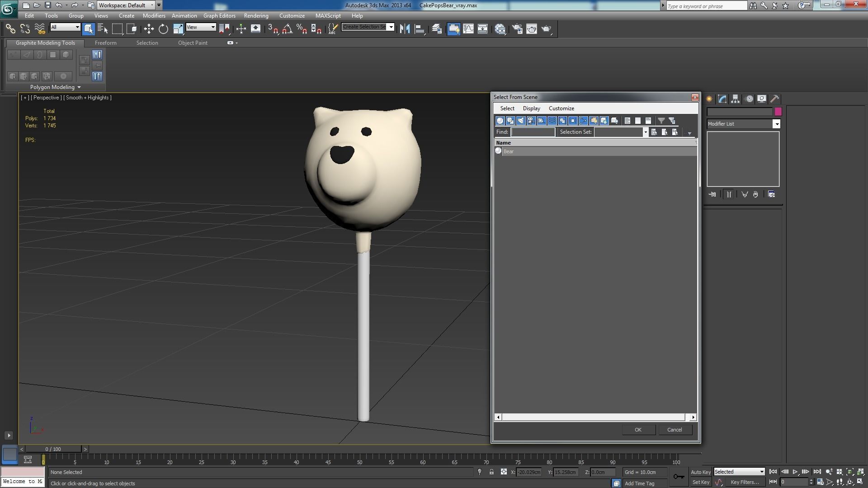Click the magenta object color swatch
This screenshot has width=868, height=488.
tap(778, 112)
